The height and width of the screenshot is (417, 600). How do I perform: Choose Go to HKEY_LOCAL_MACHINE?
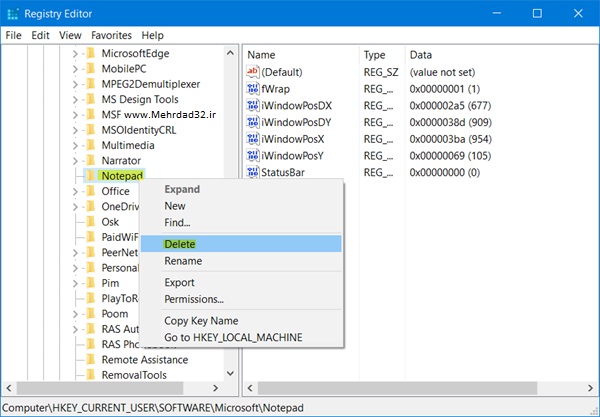[241, 337]
